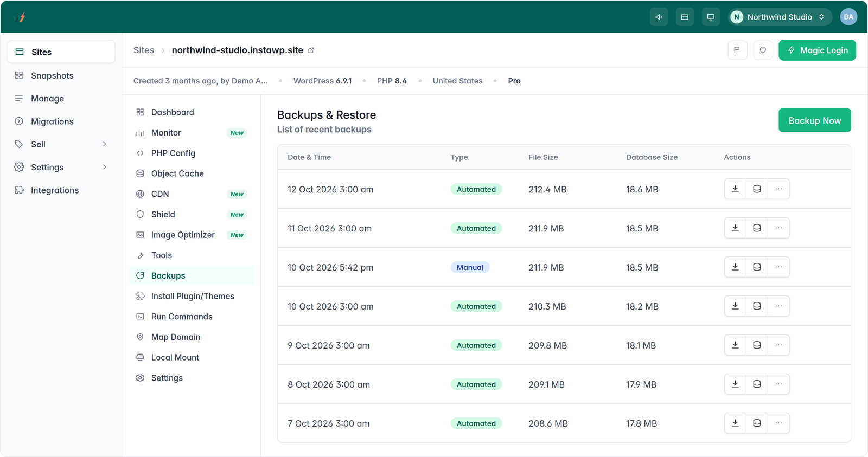Open the card view icon in header
This screenshot has height=457, width=868.
685,17
